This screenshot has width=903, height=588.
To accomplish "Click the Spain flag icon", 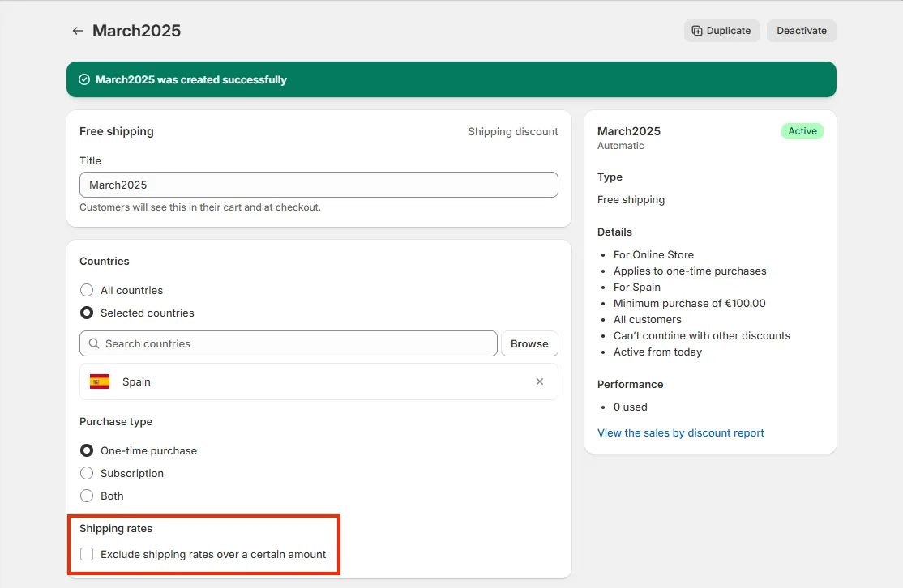I will point(99,381).
